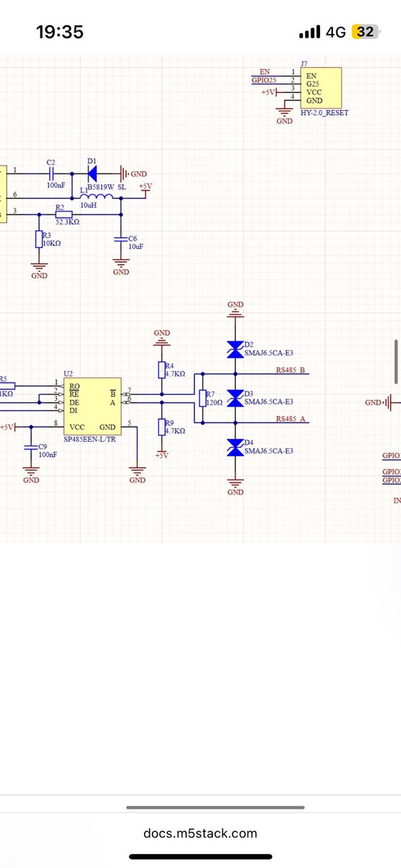Tap the +5V label below R9
This screenshot has width=401, height=868.
click(161, 455)
